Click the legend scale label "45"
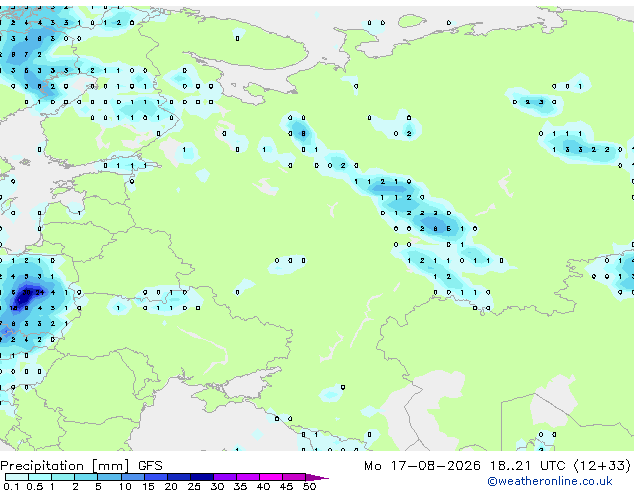 coord(287,486)
